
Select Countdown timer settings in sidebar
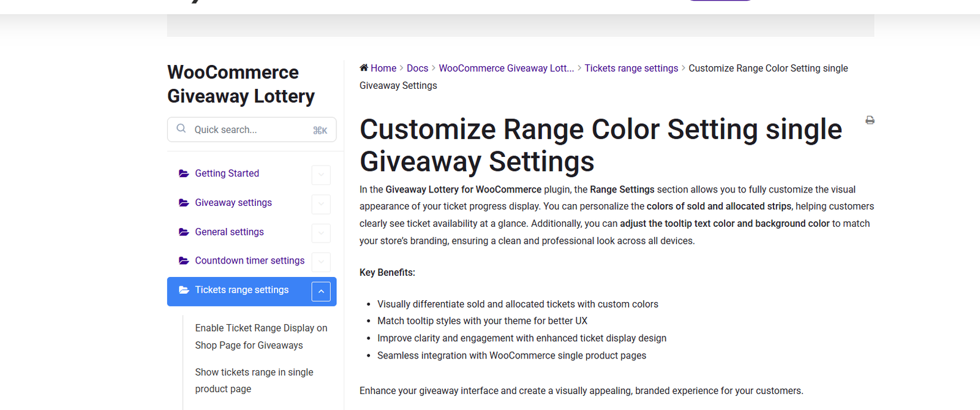click(249, 260)
